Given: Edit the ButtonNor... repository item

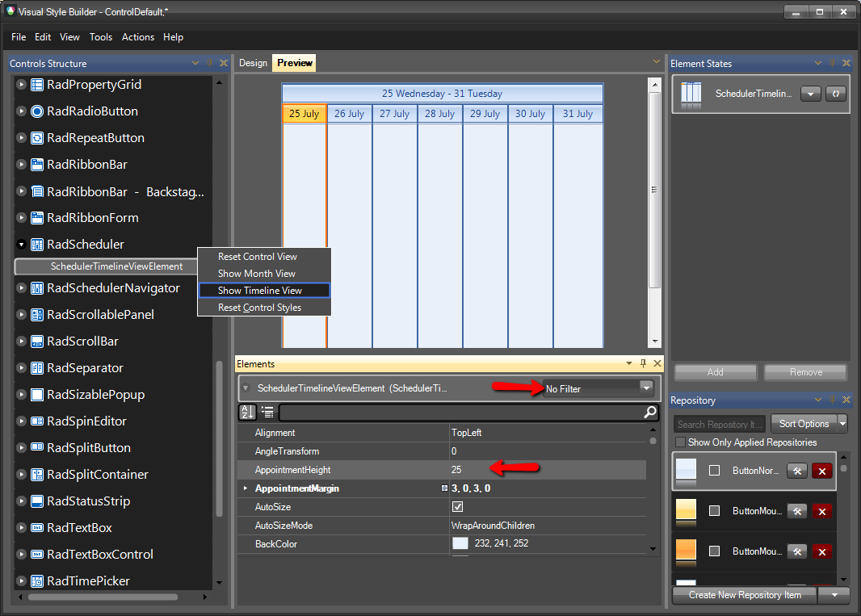Looking at the screenshot, I should [x=796, y=471].
